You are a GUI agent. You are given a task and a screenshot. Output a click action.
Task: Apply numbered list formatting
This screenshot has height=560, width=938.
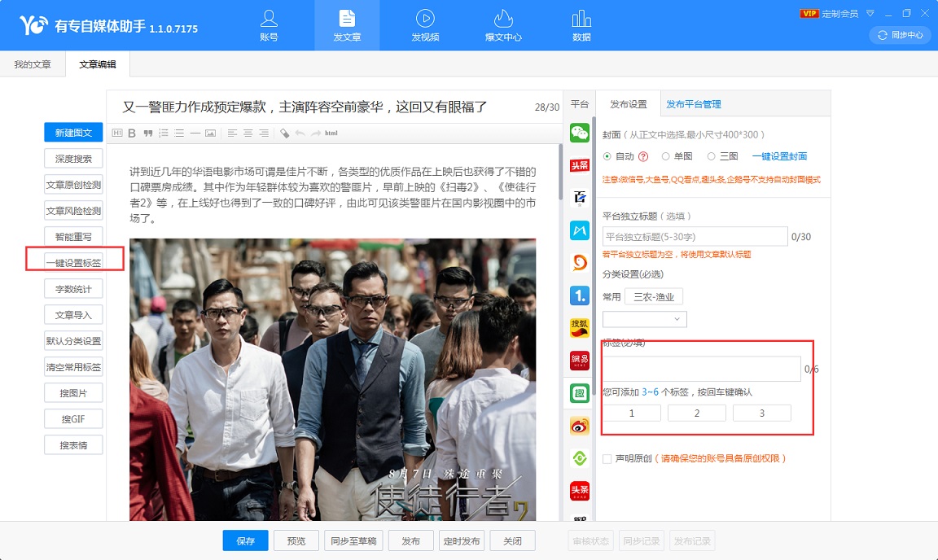point(164,133)
